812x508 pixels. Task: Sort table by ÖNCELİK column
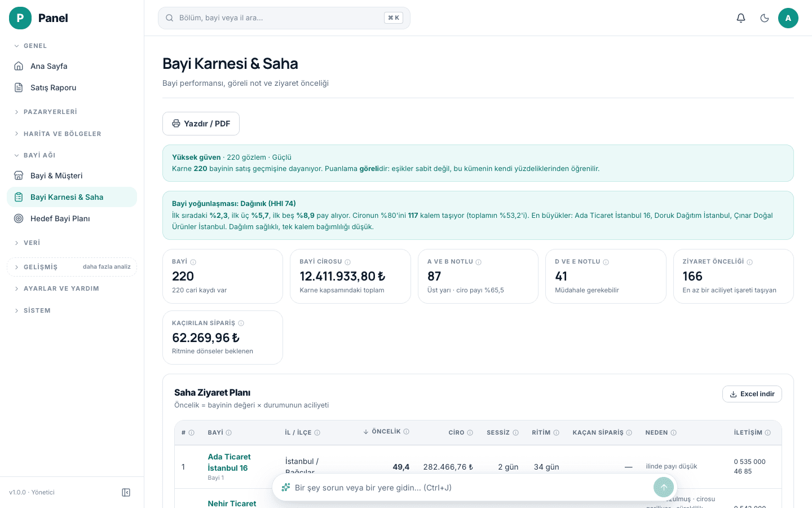pos(386,432)
